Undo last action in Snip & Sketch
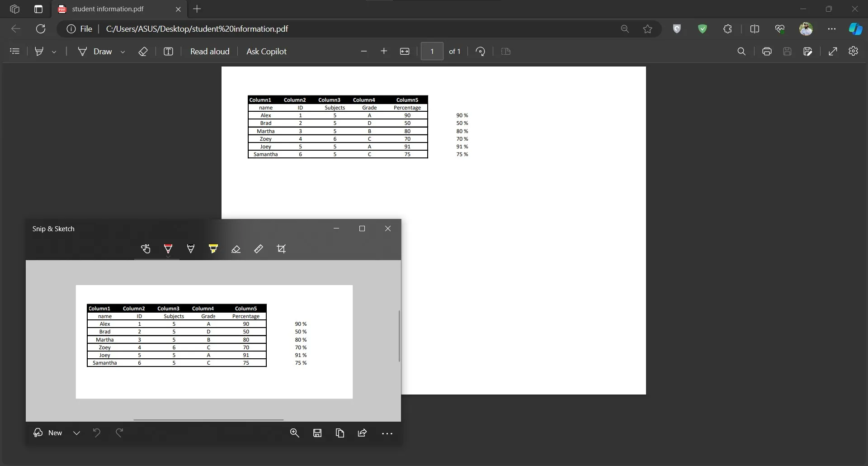The image size is (868, 466). [96, 433]
